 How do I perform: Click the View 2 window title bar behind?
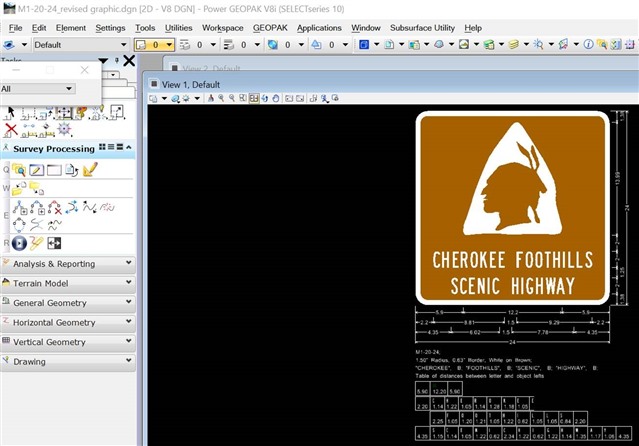pyautogui.click(x=401, y=64)
